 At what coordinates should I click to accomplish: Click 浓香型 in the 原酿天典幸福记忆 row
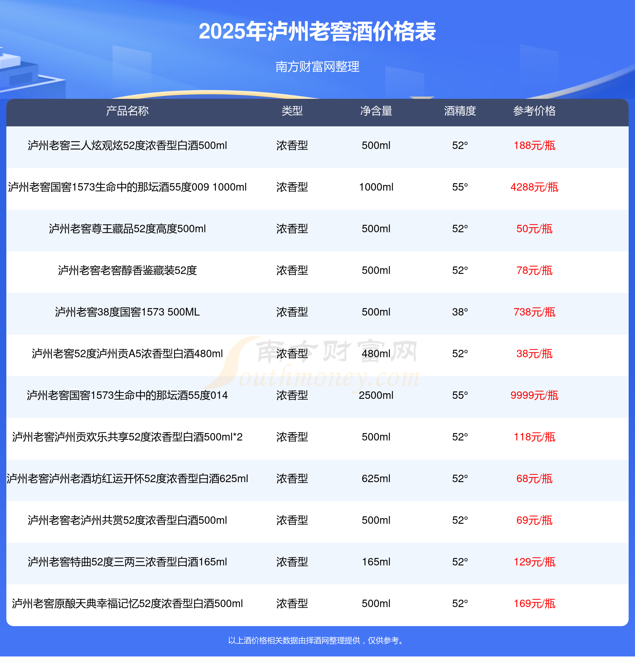pos(292,604)
